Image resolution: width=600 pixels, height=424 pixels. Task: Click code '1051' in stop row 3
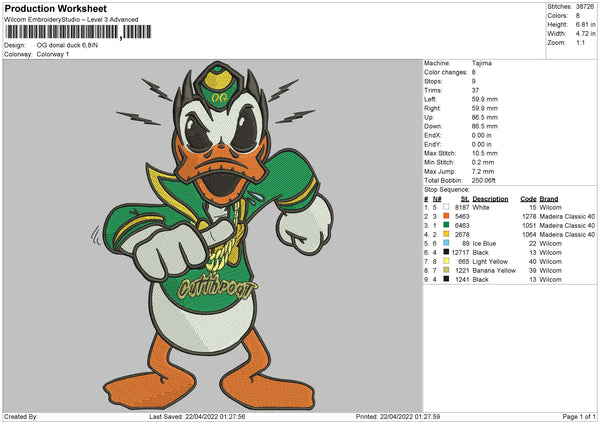pyautogui.click(x=529, y=225)
